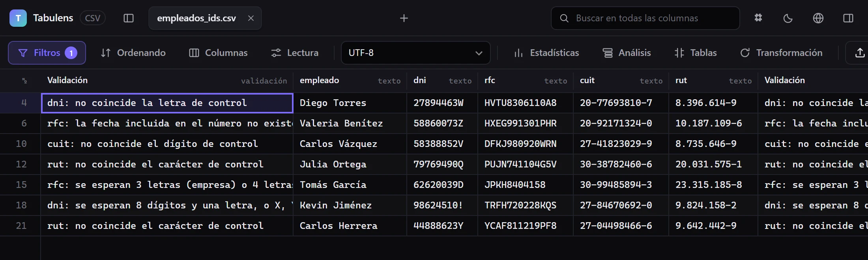
Task: Open the Ordenando sort options
Action: click(x=133, y=53)
